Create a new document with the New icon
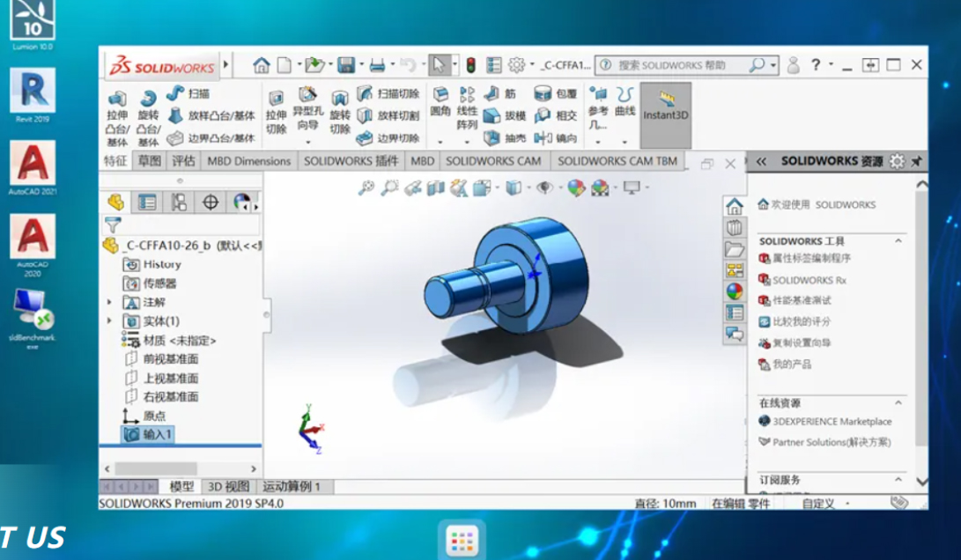 284,65
